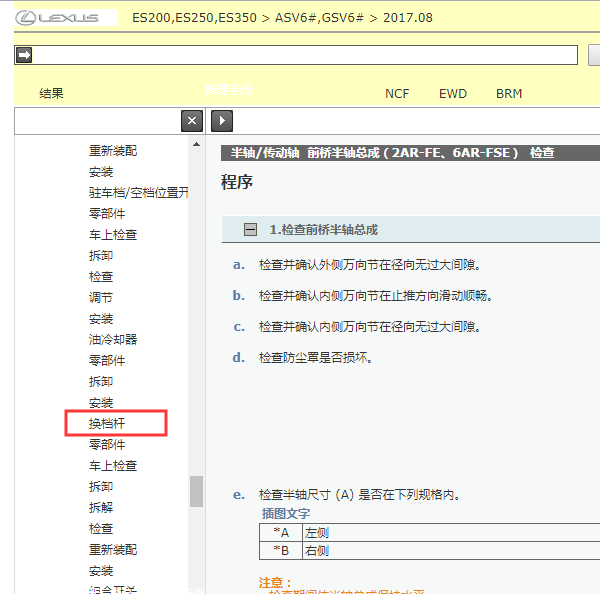Open 零部件 below 驻车档/空档位置开
This screenshot has width=600, height=594.
[107, 214]
